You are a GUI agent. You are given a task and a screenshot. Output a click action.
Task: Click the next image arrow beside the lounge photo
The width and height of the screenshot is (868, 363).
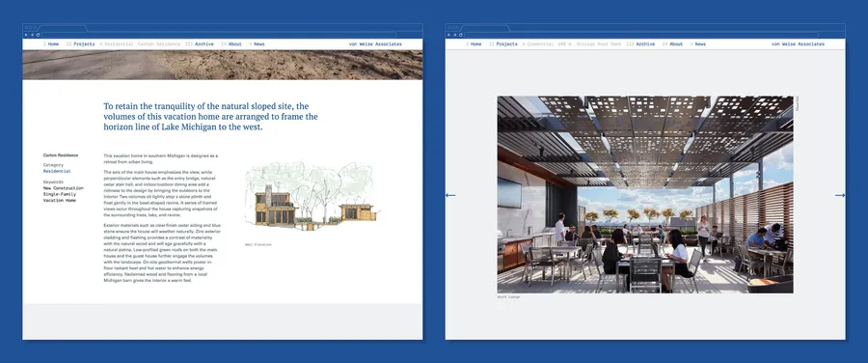point(840,195)
